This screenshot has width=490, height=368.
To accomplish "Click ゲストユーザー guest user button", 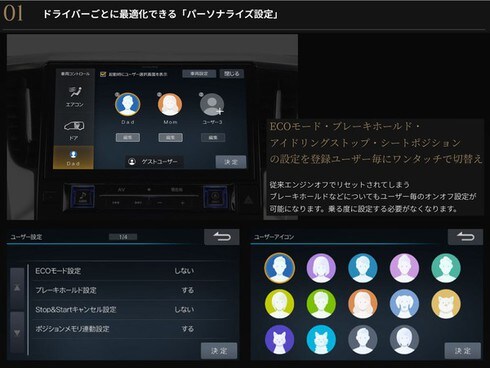I will click(154, 162).
